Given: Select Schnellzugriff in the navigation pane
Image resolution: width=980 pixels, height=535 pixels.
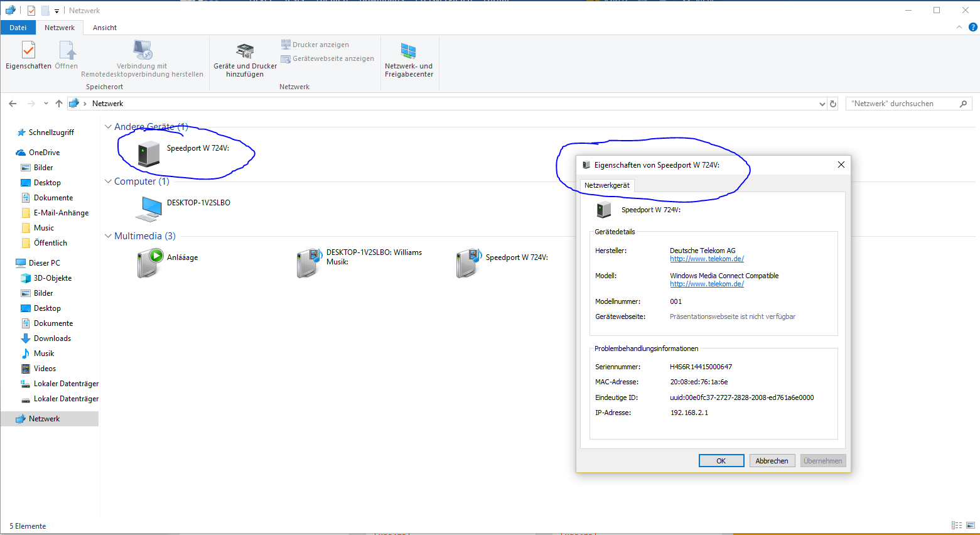Looking at the screenshot, I should [x=51, y=132].
